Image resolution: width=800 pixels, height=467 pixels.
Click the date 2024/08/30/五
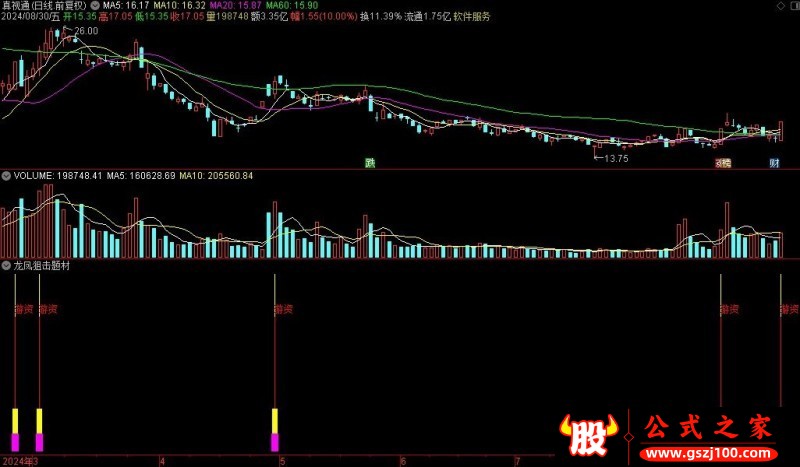(31, 16)
